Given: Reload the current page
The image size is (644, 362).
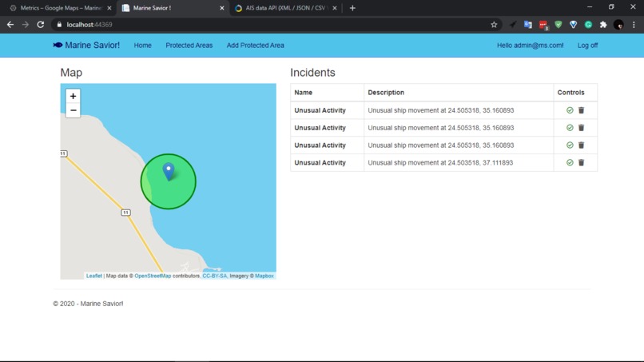Looking at the screenshot, I should point(40,25).
